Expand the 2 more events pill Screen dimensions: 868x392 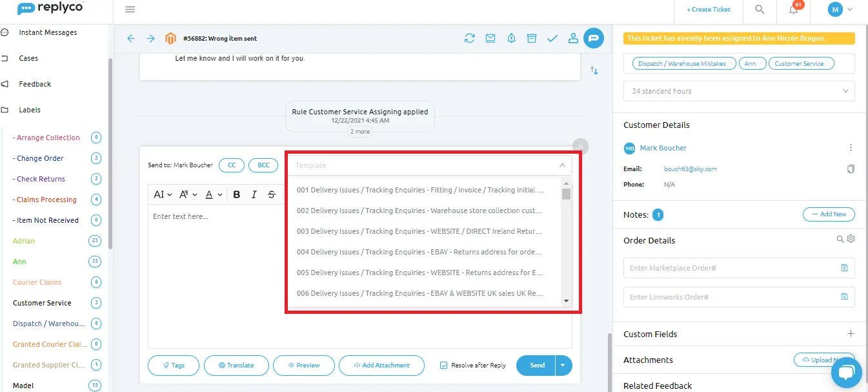tap(360, 132)
